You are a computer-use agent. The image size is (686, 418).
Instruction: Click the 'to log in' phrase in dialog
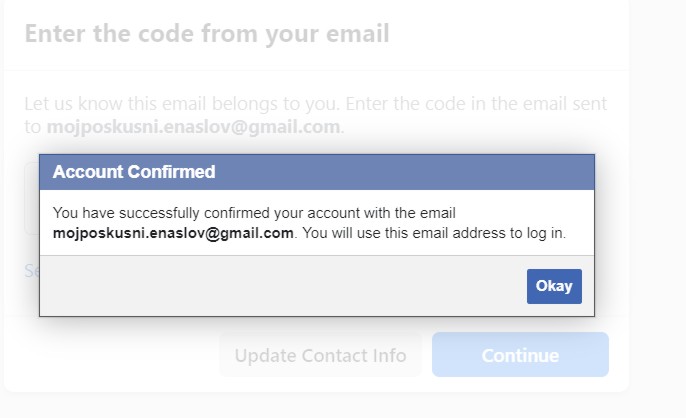pyautogui.click(x=538, y=232)
